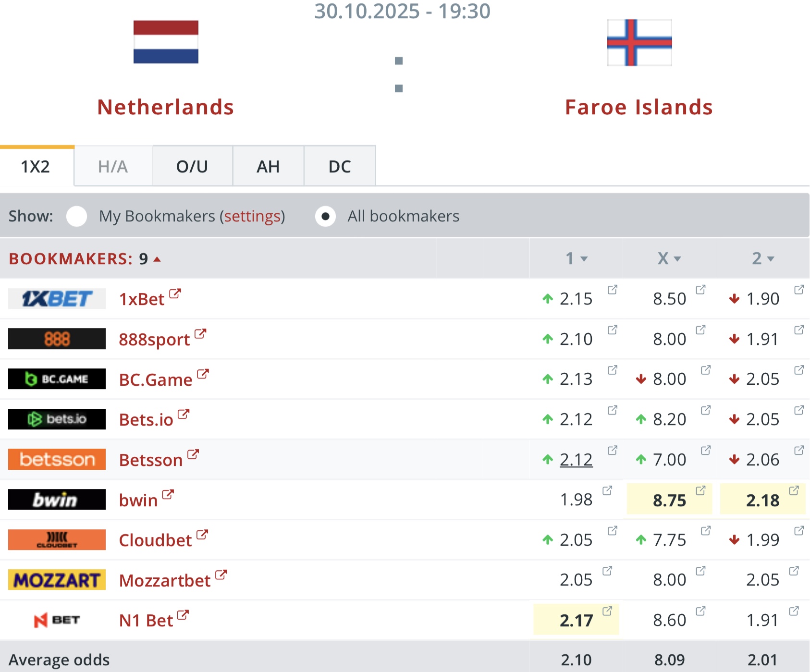Open external link icon beside Cloudbet name

(x=202, y=534)
